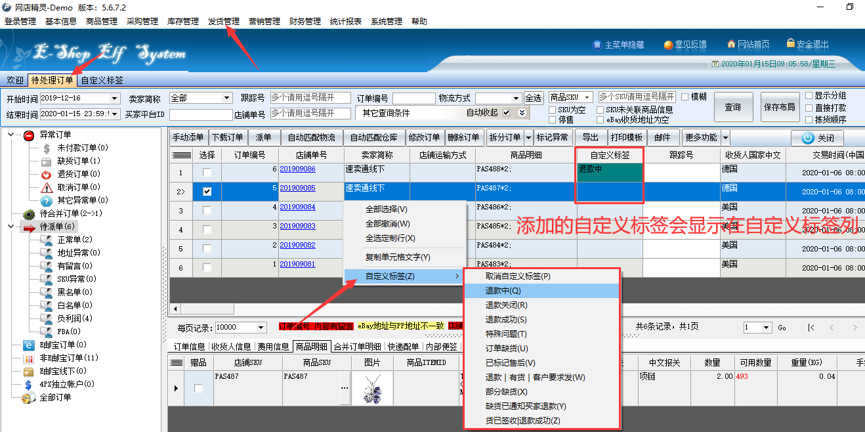Click the 手动添单 button
Viewport: 865px width, 432px height.
click(x=188, y=137)
